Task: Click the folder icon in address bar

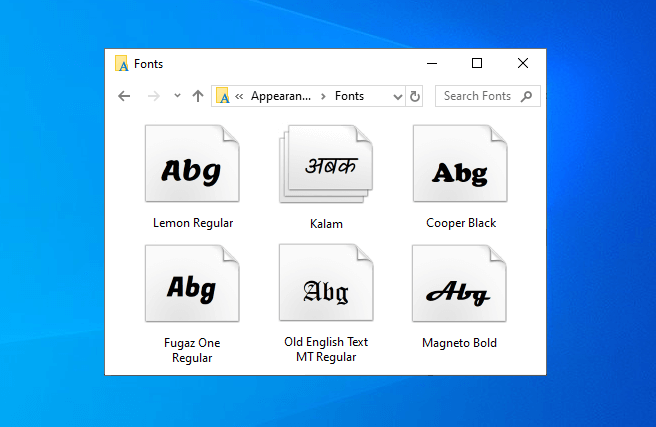Action: pos(223,96)
